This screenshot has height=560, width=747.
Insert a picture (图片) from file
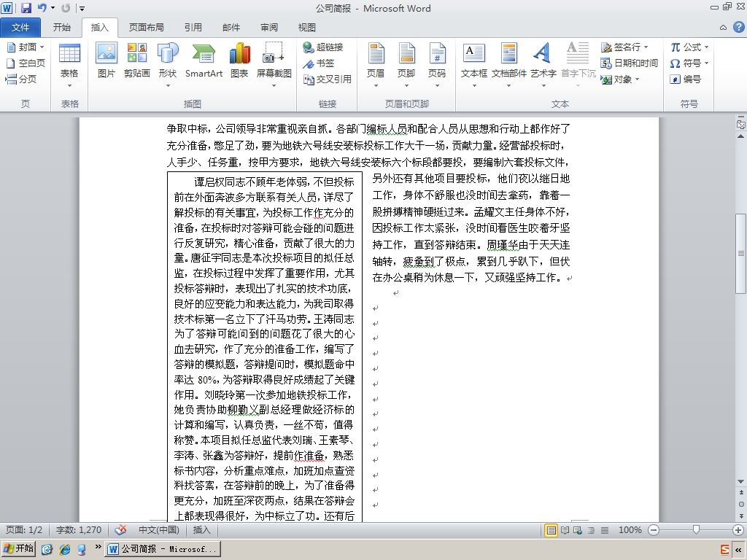(x=107, y=60)
